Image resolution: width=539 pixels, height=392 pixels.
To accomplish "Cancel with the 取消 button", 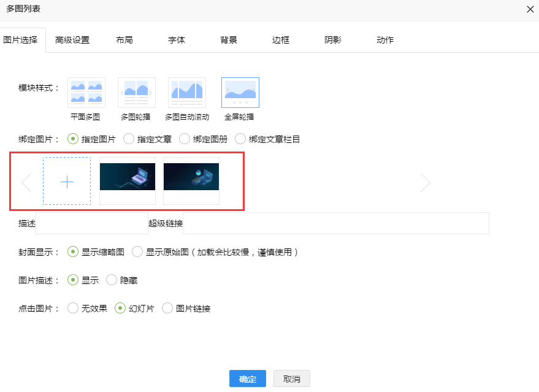I will pyautogui.click(x=292, y=379).
